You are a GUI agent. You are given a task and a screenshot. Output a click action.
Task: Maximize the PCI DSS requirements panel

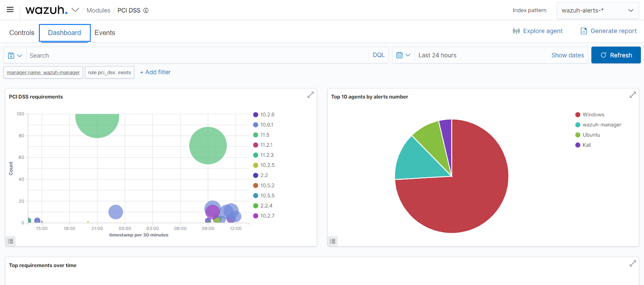click(x=310, y=95)
